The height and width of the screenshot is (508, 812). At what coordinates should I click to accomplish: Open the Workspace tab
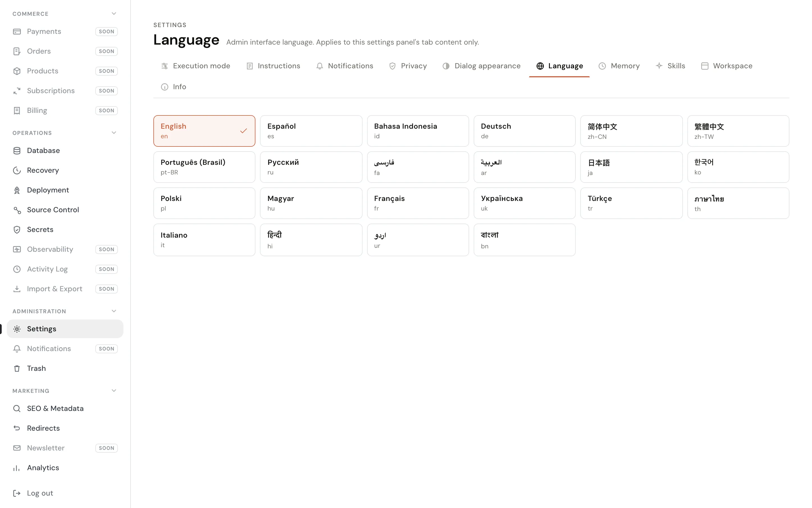pyautogui.click(x=727, y=66)
